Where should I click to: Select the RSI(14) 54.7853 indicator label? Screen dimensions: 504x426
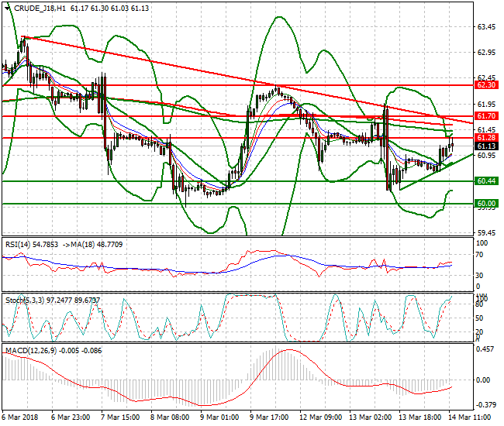32,245
